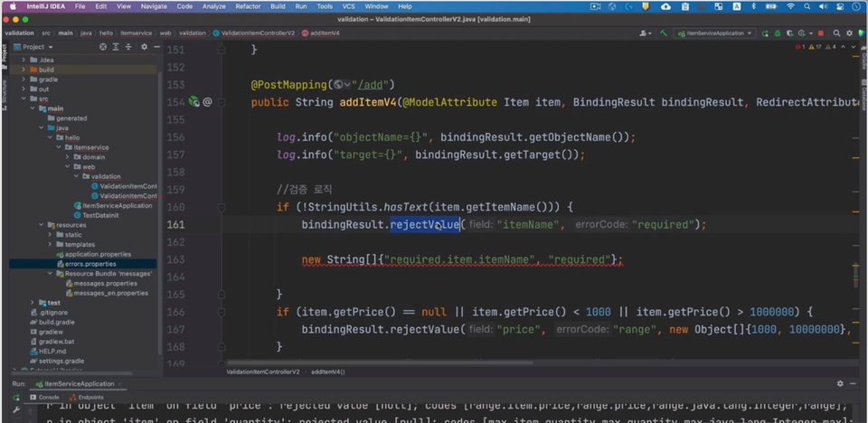Image resolution: width=868 pixels, height=423 pixels.
Task: Click the Spring gutter icon on line 154
Action: (193, 102)
